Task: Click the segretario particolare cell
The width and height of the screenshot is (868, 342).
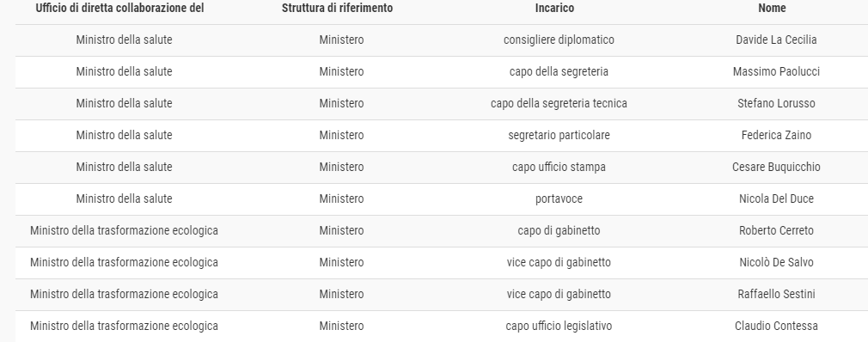Action: coord(559,135)
